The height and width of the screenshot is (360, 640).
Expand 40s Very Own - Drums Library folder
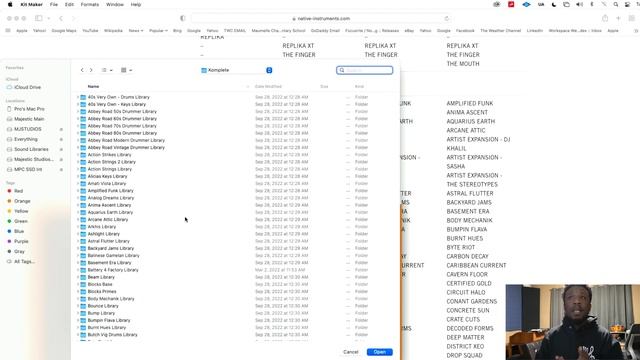pyautogui.click(x=78, y=97)
